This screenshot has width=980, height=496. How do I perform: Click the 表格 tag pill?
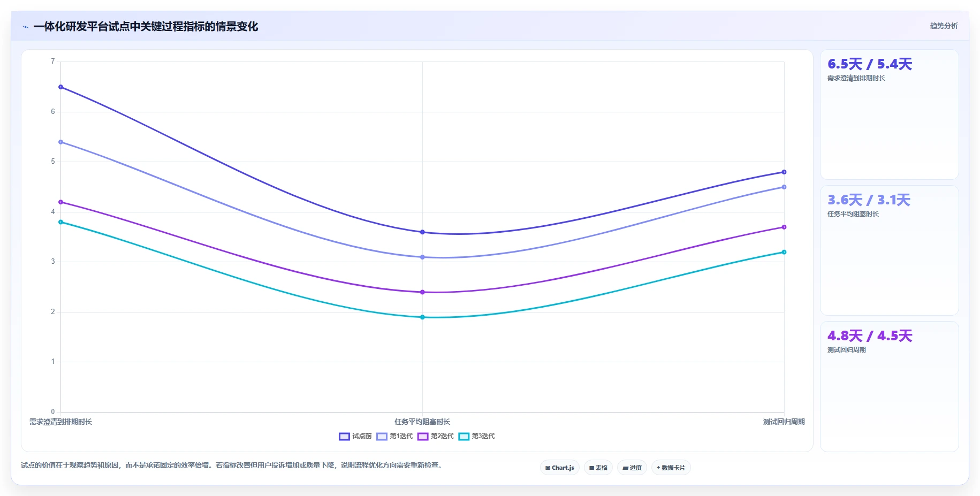(598, 468)
